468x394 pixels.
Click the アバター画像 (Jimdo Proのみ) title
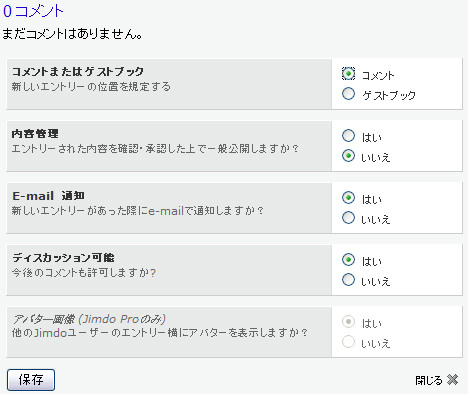89,319
